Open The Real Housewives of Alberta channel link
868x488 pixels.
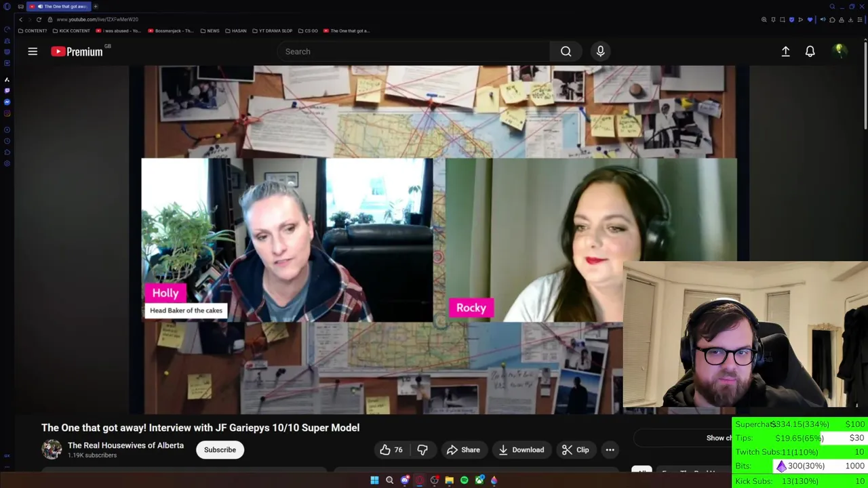(x=125, y=445)
